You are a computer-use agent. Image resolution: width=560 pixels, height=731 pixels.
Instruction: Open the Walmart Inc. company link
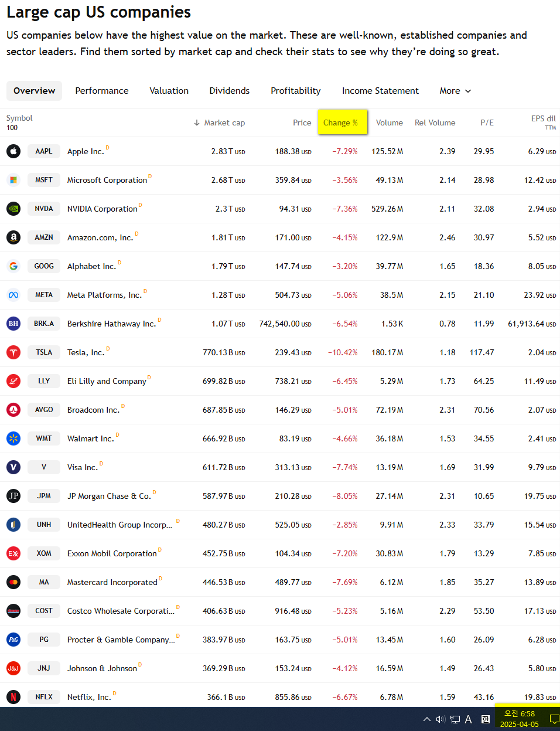click(x=91, y=438)
